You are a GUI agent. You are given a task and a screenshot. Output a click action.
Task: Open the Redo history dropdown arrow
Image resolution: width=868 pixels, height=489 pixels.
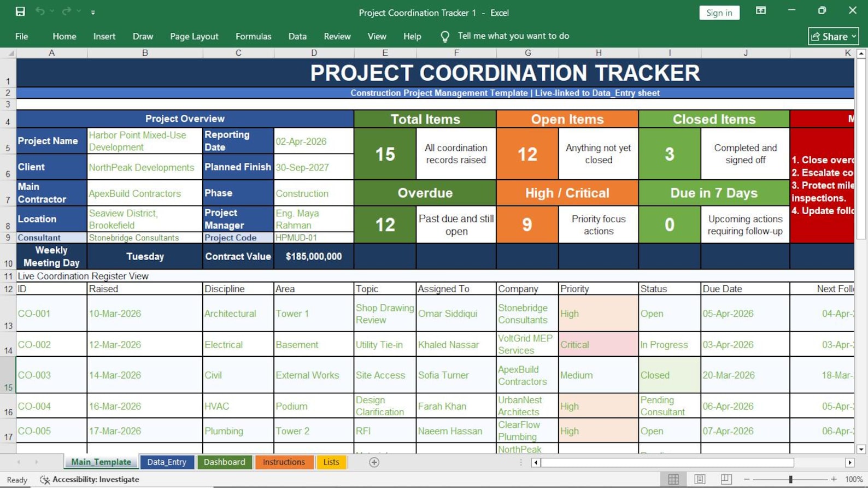[79, 11]
